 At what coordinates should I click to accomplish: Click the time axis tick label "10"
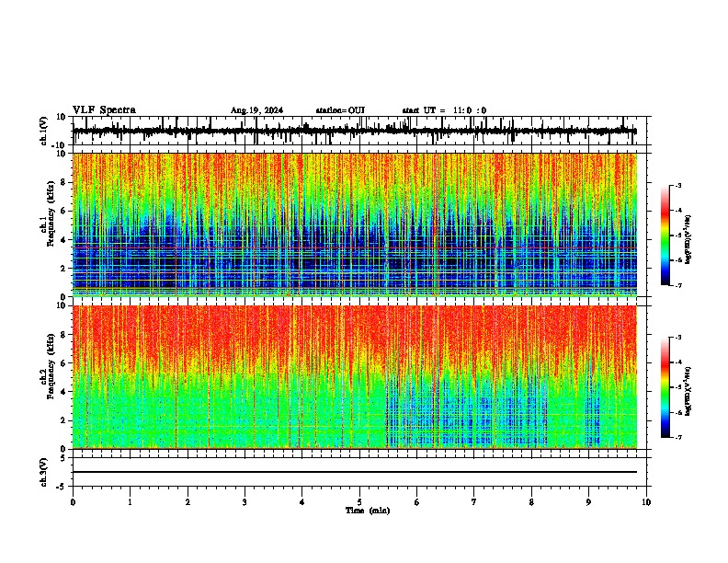646,502
